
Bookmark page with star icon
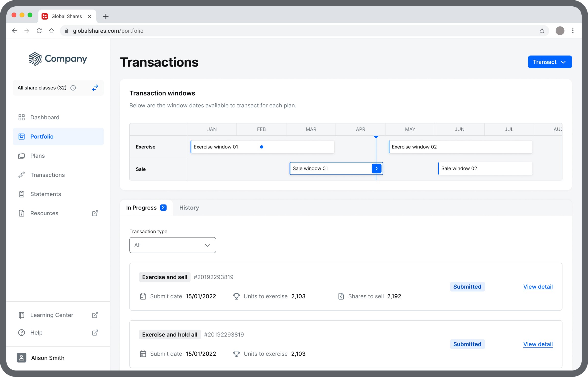(x=542, y=31)
